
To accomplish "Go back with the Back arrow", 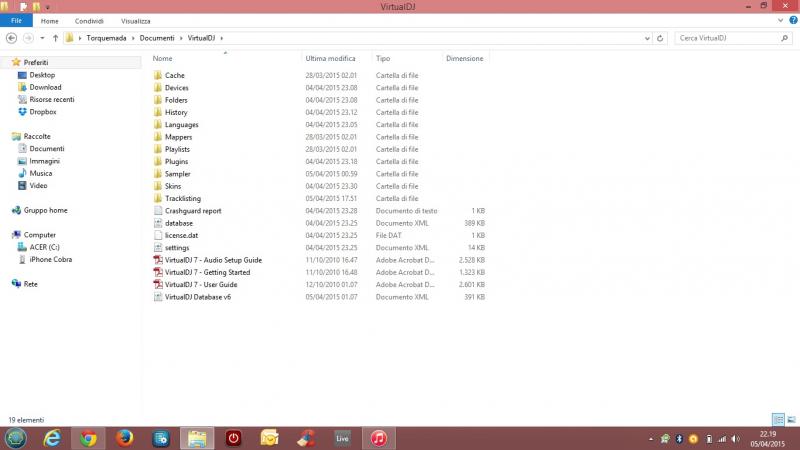I will click(11, 38).
